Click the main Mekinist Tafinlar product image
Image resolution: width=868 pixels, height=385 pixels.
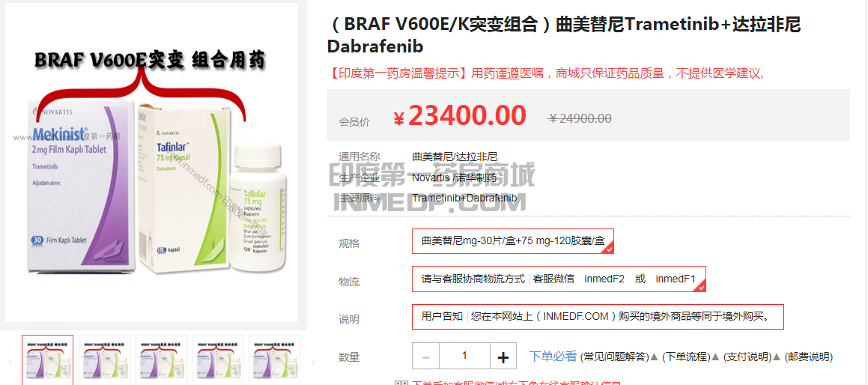click(x=152, y=163)
